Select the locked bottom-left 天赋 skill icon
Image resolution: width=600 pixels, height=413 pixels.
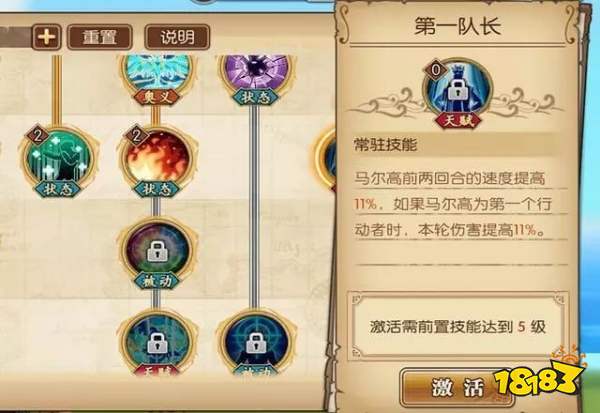click(x=157, y=342)
